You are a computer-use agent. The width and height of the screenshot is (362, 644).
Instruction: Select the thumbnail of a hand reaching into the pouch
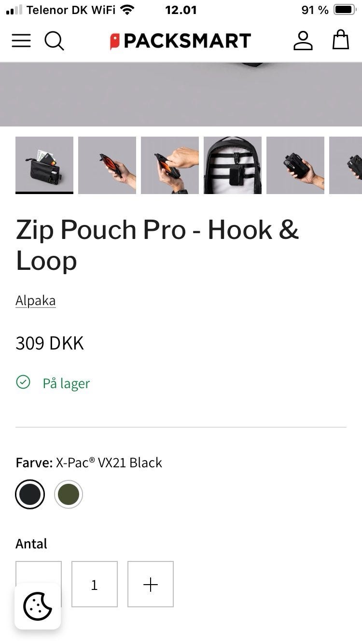coord(170,165)
